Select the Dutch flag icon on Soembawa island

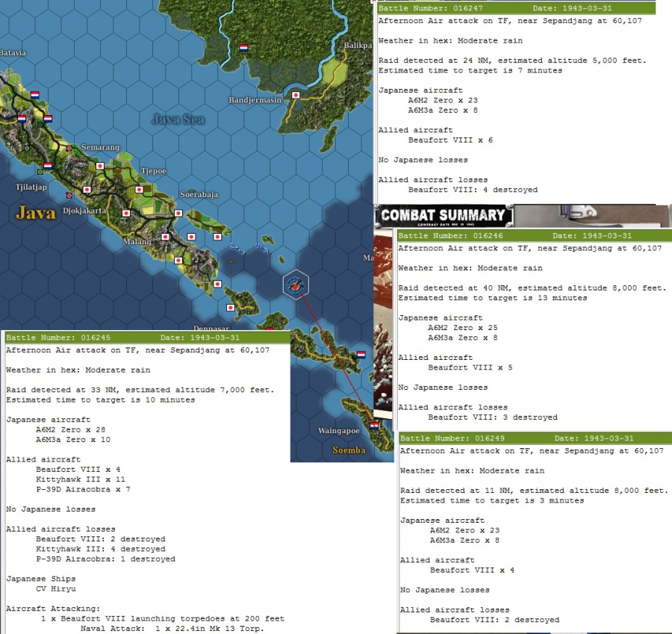click(x=361, y=355)
